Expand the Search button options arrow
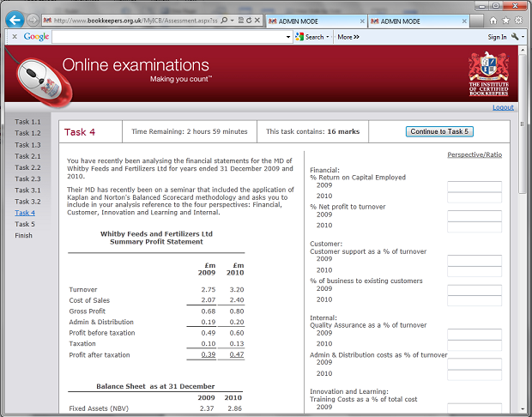The width and height of the screenshot is (532, 417). coord(328,37)
